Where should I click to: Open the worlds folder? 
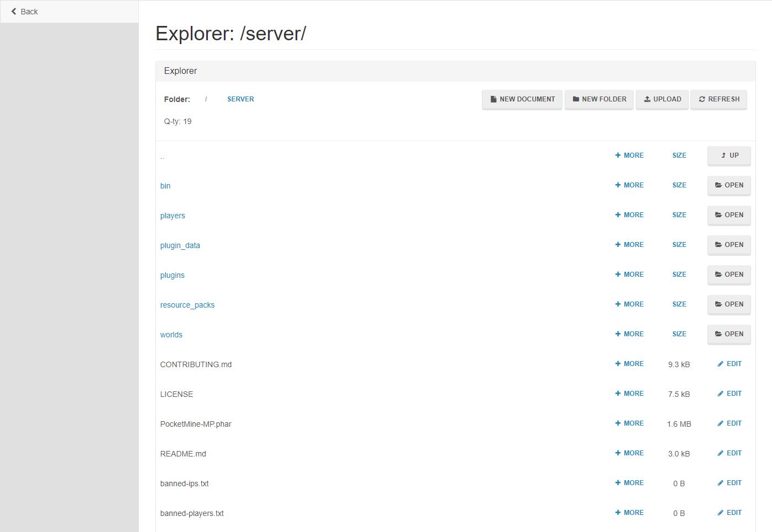click(x=728, y=334)
